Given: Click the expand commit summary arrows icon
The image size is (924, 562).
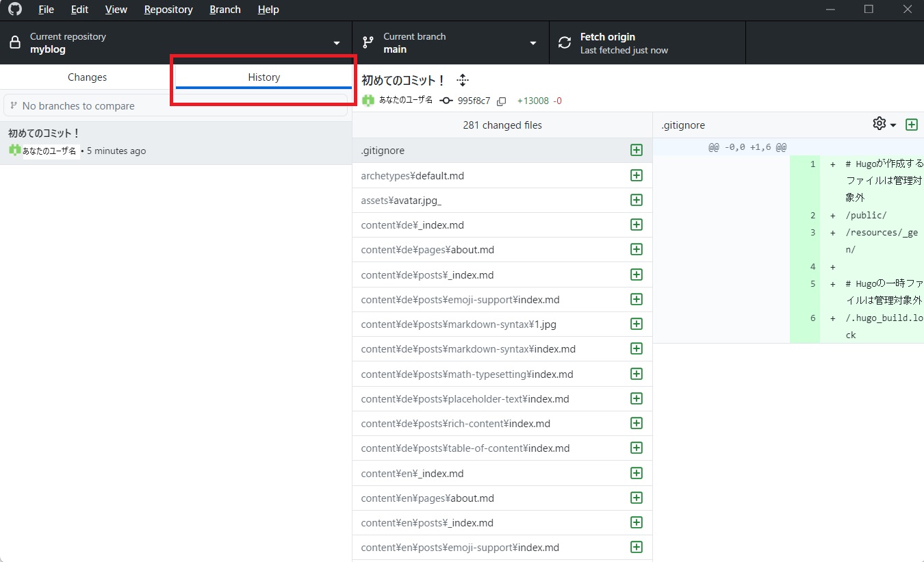Looking at the screenshot, I should (x=463, y=80).
